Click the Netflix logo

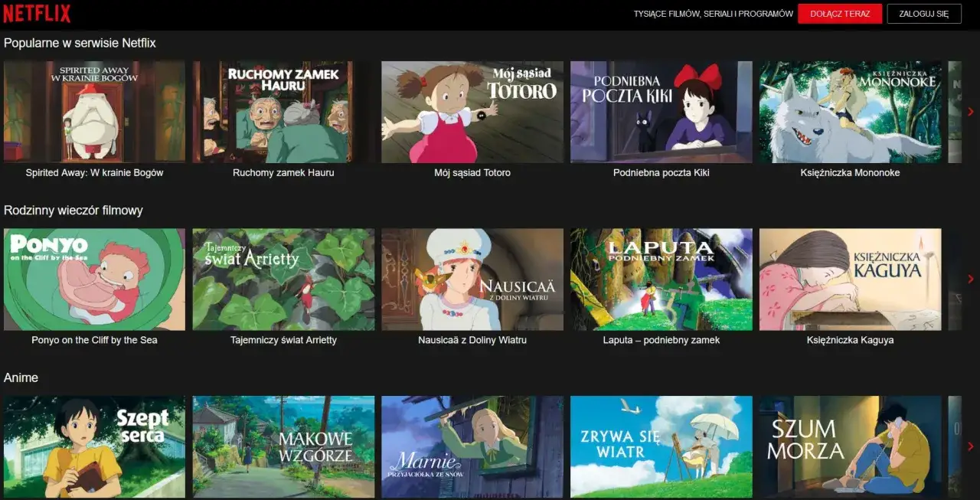(37, 13)
